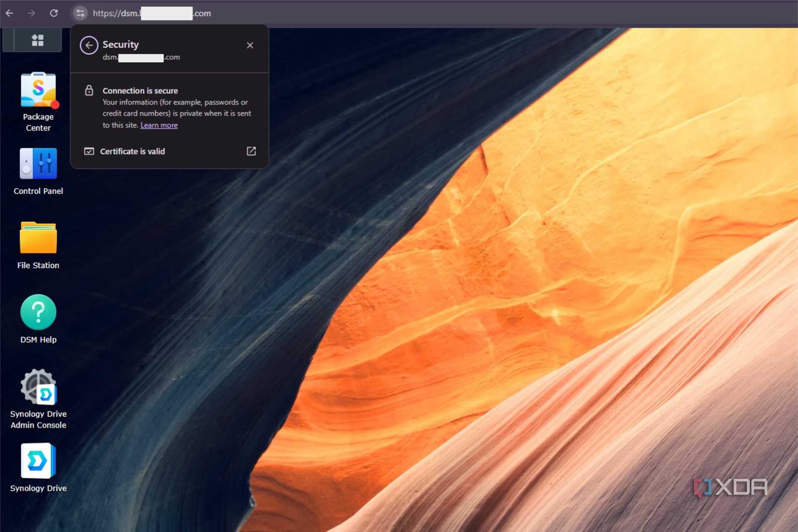The image size is (798, 532).
Task: Click the DSM Help question mark icon
Action: tap(38, 312)
